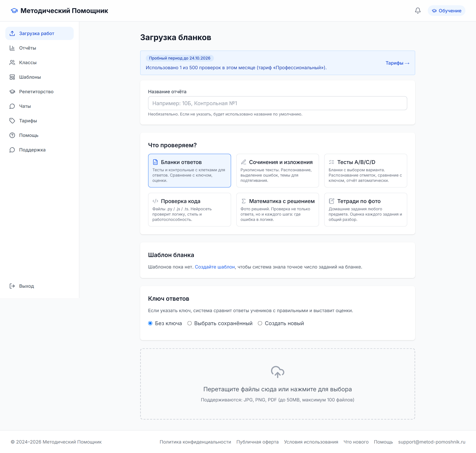Click the notification bell icon

point(418,11)
